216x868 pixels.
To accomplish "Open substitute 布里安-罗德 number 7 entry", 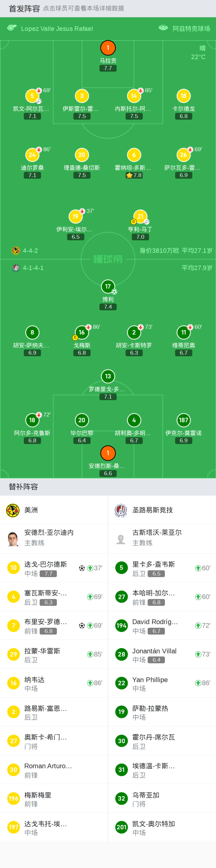I will coord(54,626).
